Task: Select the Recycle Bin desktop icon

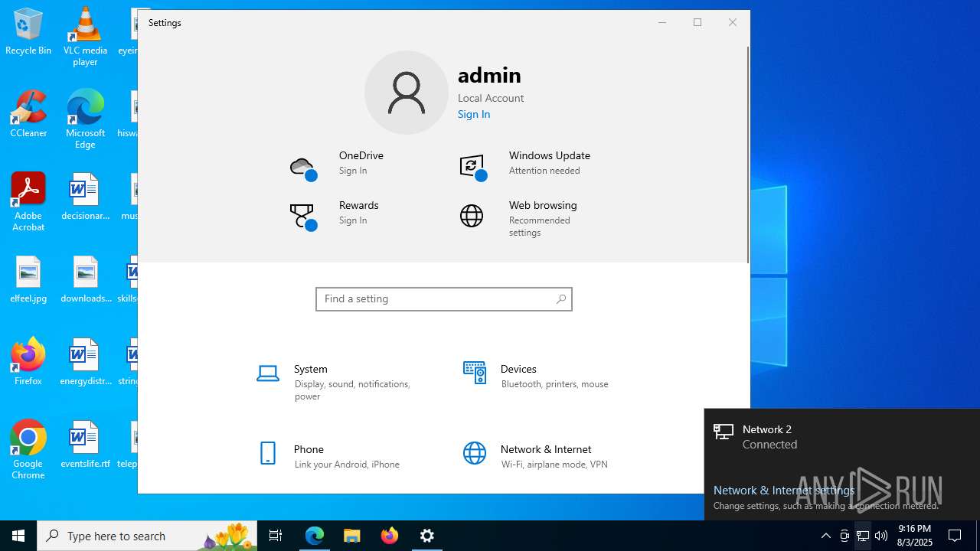Action: pos(28,32)
